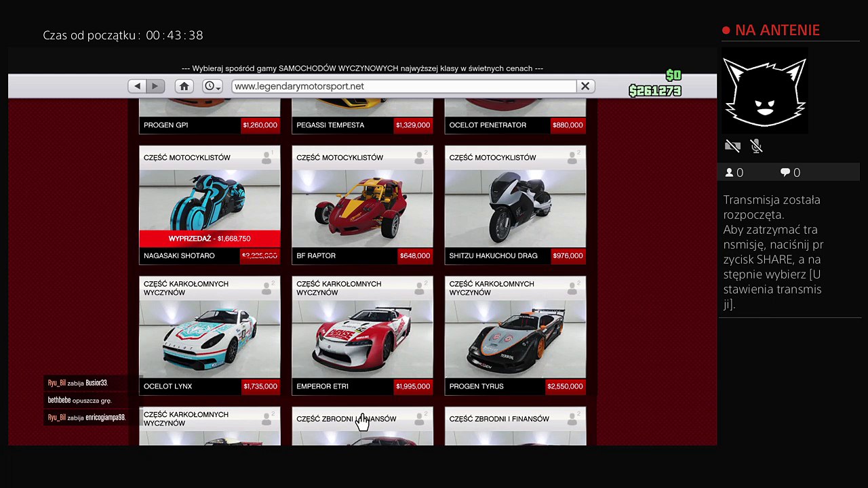The height and width of the screenshot is (488, 868).
Task: Click the $1,329,000 price tag
Action: [414, 125]
